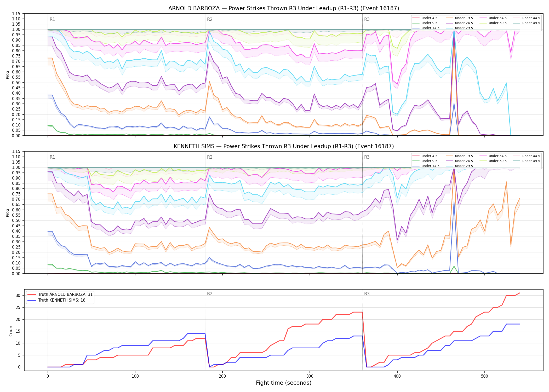Click the R3 round label in Sims chart
The width and height of the screenshot is (549, 392).
[367, 157]
